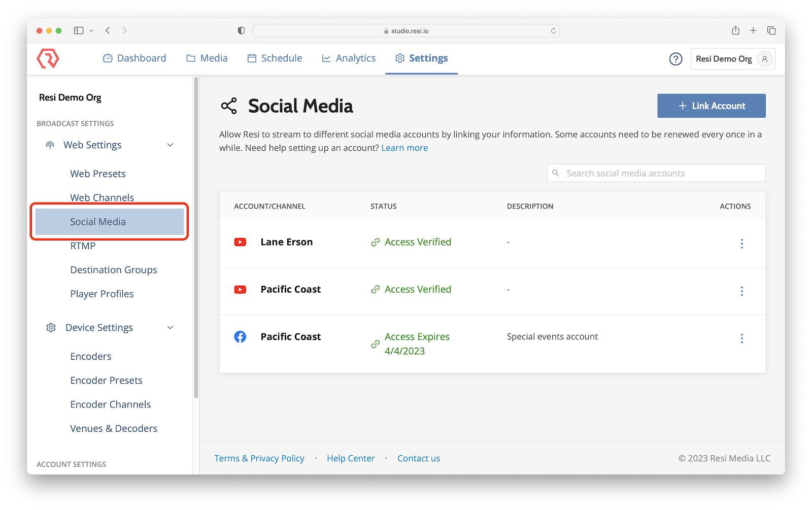Screen dimensions: 812x510
Task: Click the Safari share icon
Action: (x=735, y=30)
